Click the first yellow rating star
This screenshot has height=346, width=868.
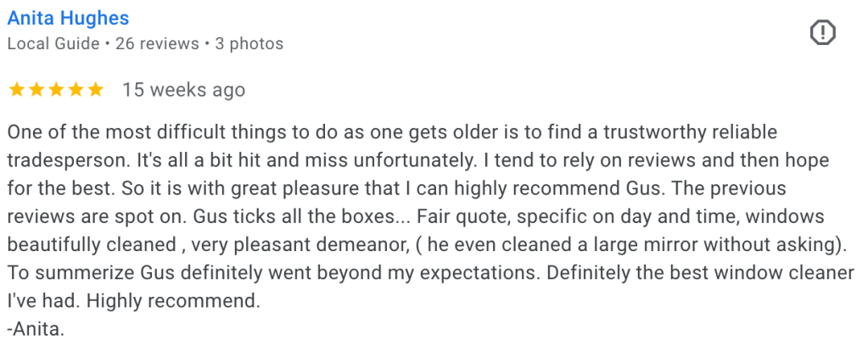(x=15, y=89)
